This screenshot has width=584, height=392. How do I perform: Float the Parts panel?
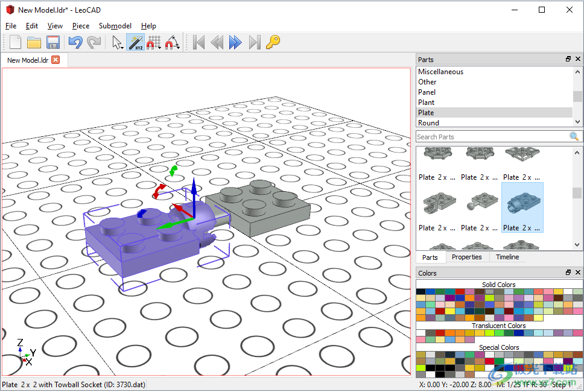point(568,59)
